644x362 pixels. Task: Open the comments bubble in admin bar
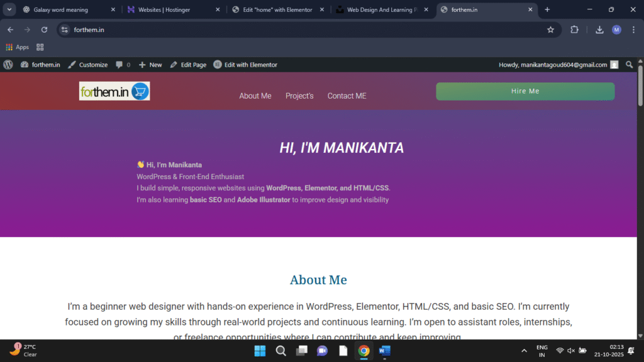(123, 65)
